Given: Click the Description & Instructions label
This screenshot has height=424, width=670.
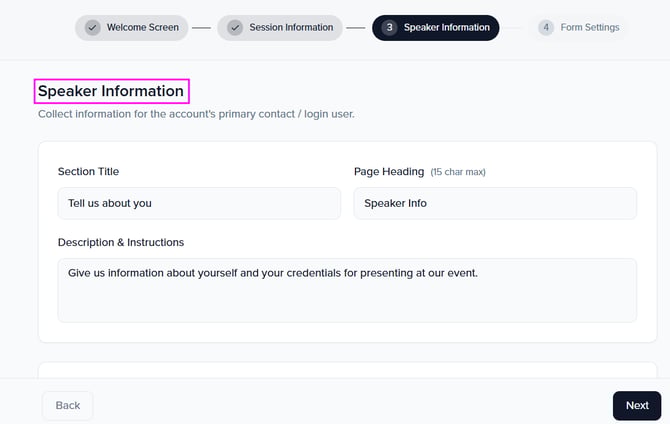Looking at the screenshot, I should point(121,242).
